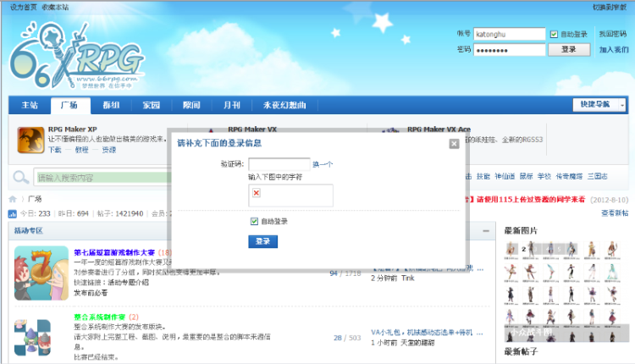Open the RPG Maker XP heading
635x364 pixels.
pos(73,130)
